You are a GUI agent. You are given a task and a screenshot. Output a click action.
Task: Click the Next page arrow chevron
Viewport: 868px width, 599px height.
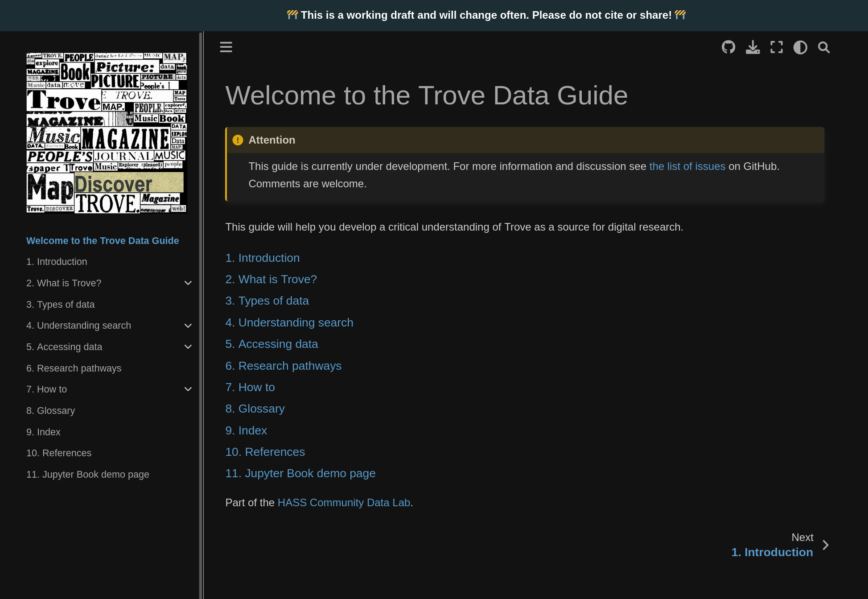coord(826,545)
